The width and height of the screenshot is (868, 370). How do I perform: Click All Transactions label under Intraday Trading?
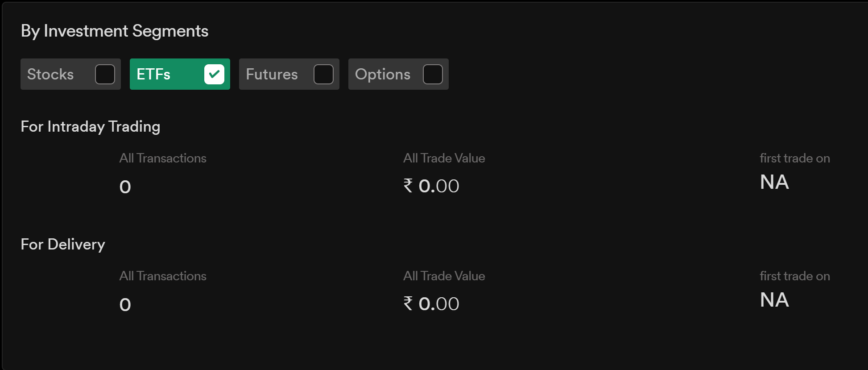point(163,158)
